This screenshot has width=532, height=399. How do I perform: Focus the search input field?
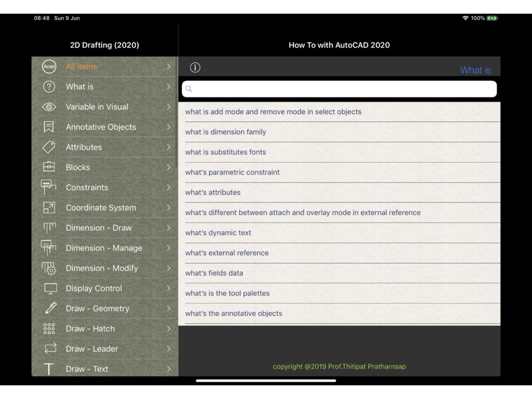[x=339, y=89]
